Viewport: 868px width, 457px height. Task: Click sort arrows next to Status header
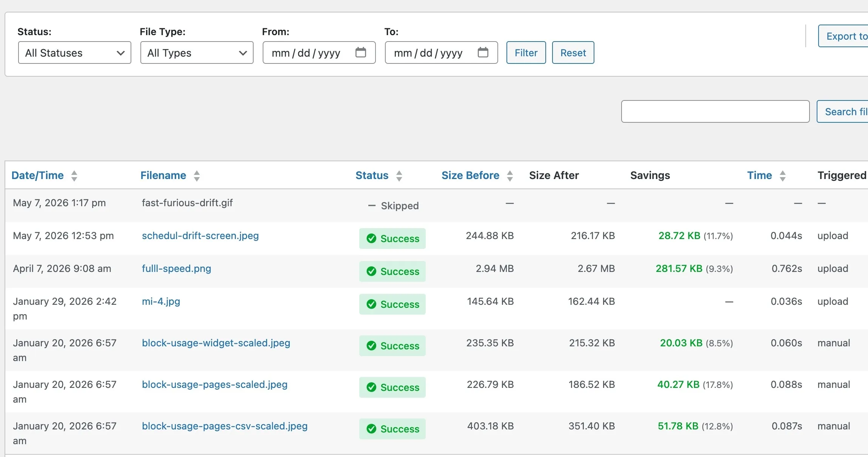(399, 176)
